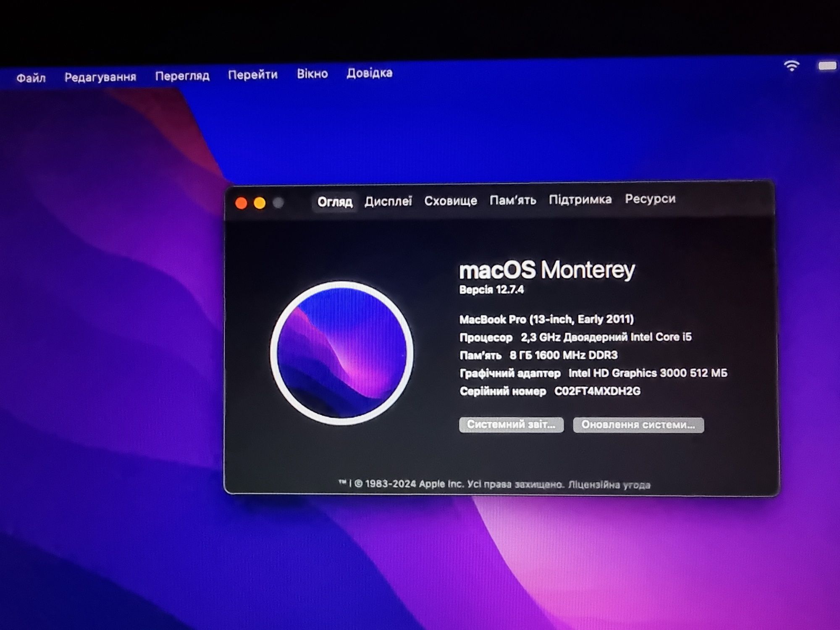Switch to the Пам'ять tab
Viewport: 840px width, 630px height.
click(513, 200)
